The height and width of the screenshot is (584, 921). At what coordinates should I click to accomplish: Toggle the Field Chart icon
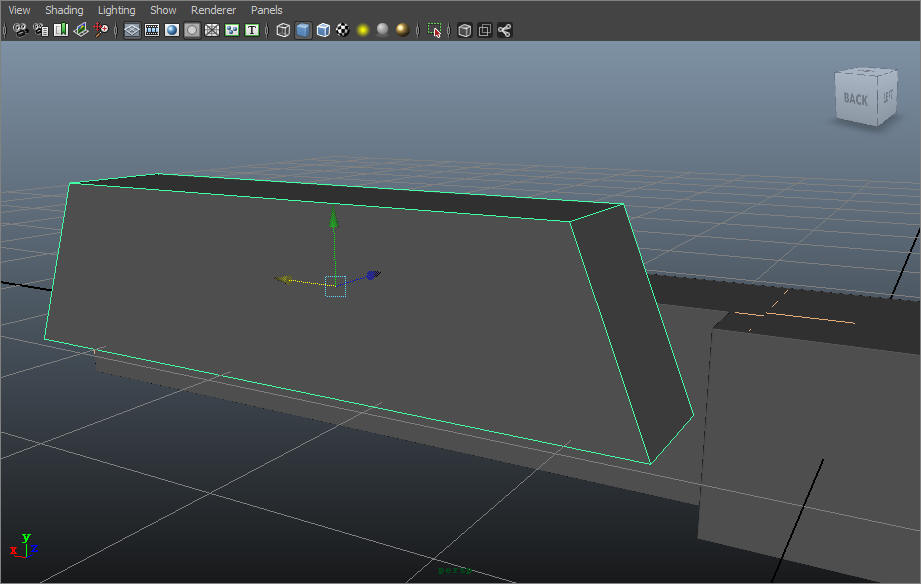click(x=212, y=30)
